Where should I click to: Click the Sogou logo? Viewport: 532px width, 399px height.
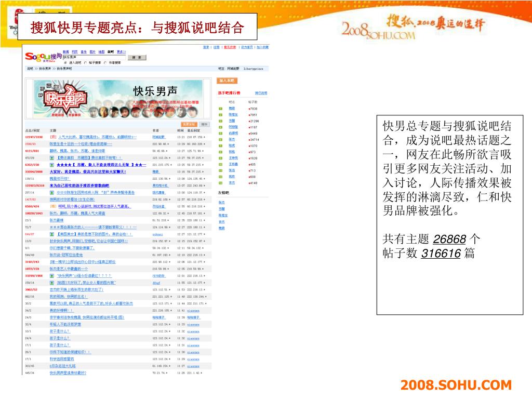pyautogui.click(x=44, y=57)
